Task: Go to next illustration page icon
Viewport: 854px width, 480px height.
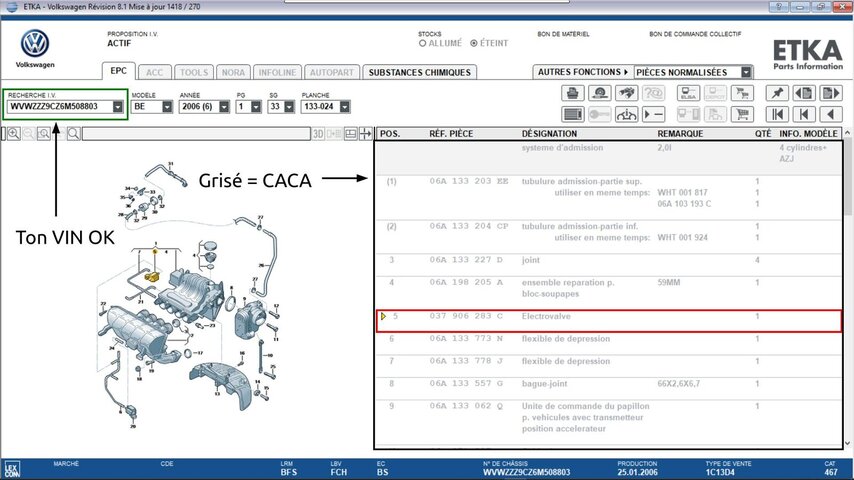Action: (831, 93)
